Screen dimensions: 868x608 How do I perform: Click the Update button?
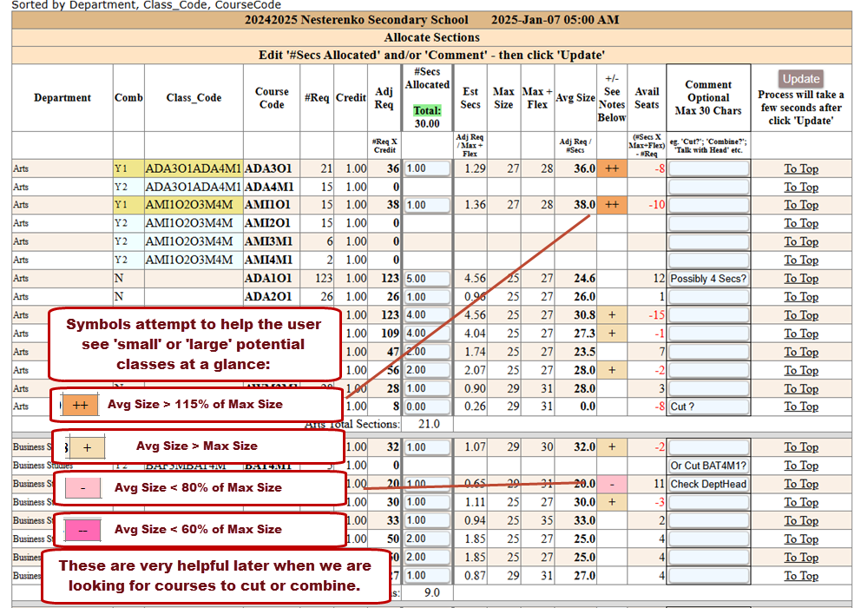click(800, 79)
